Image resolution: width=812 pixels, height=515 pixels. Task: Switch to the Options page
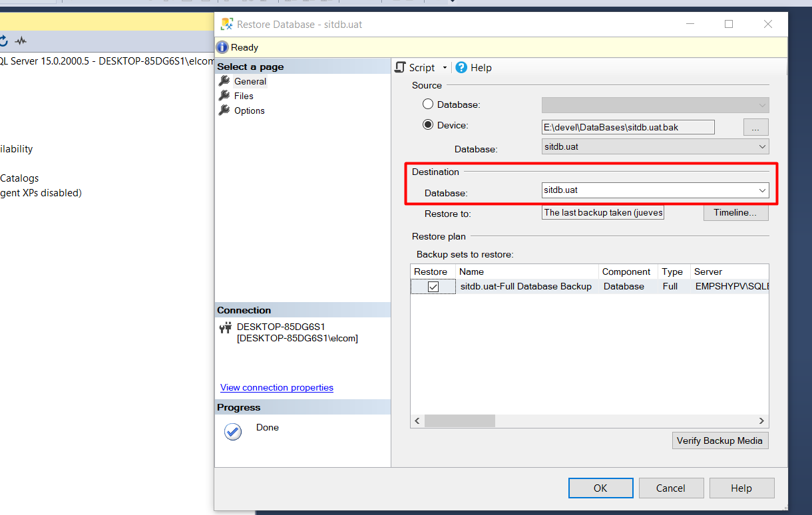click(249, 110)
